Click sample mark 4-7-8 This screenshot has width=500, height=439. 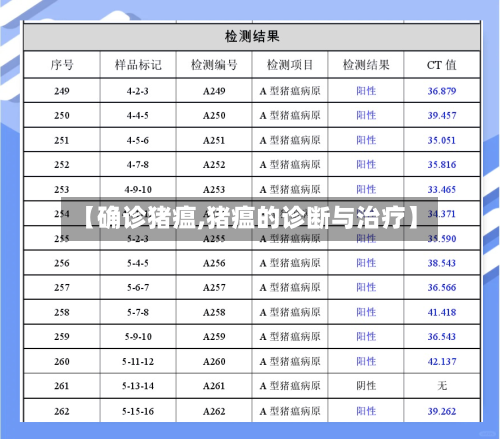[x=138, y=164]
